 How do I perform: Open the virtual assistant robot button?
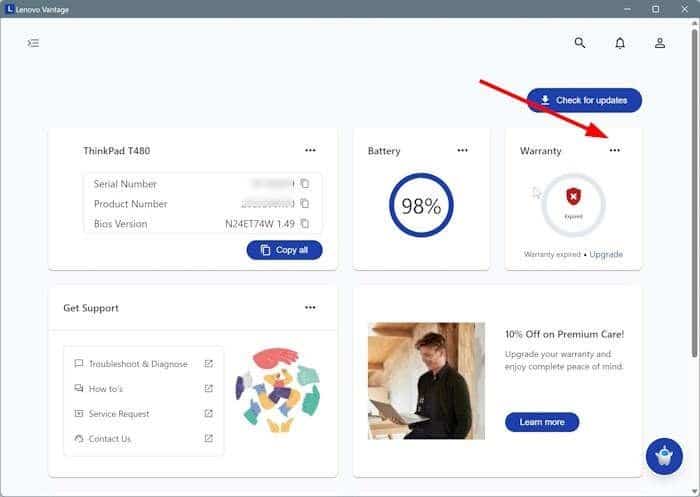click(664, 456)
